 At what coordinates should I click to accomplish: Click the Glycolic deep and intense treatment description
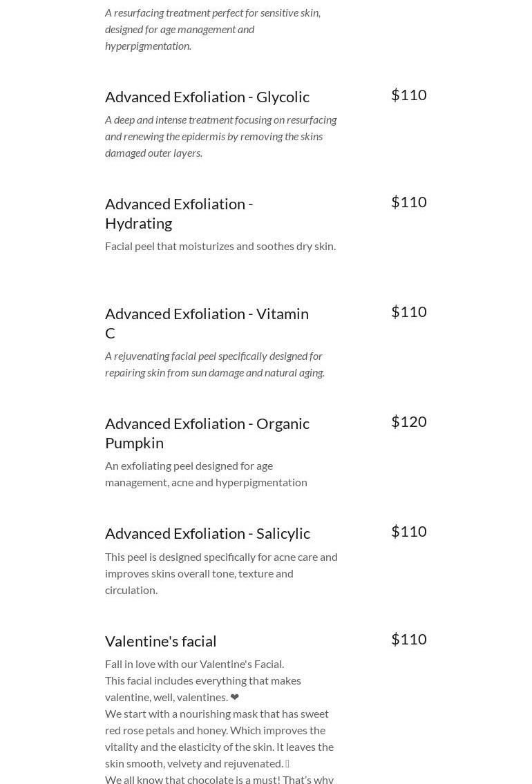[x=220, y=136]
